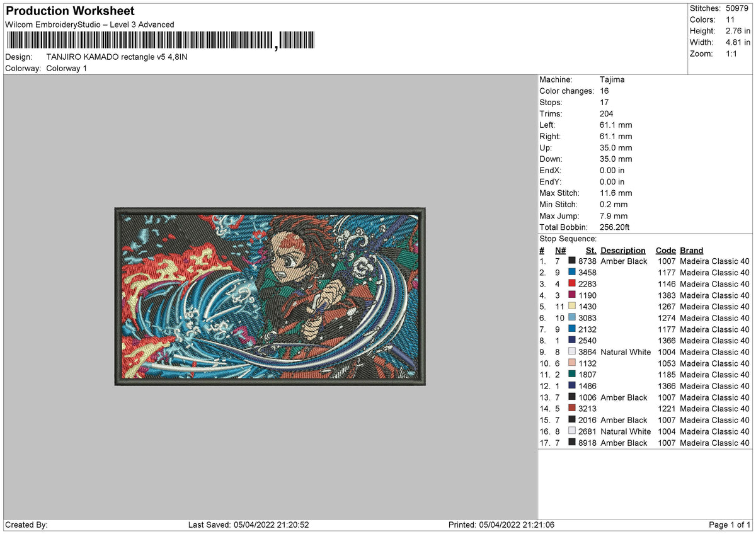Sort by the Code column header
The height and width of the screenshot is (534, 756).
click(x=665, y=250)
